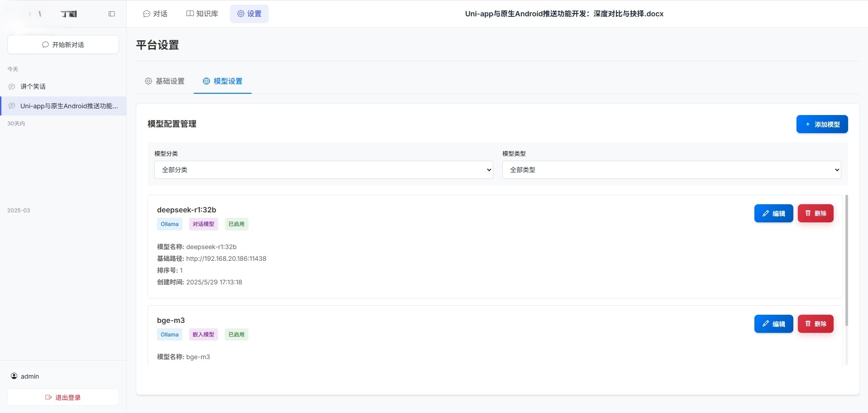Open the Uni-app Android conversation in sidebar
The image size is (868, 413).
tap(63, 106)
